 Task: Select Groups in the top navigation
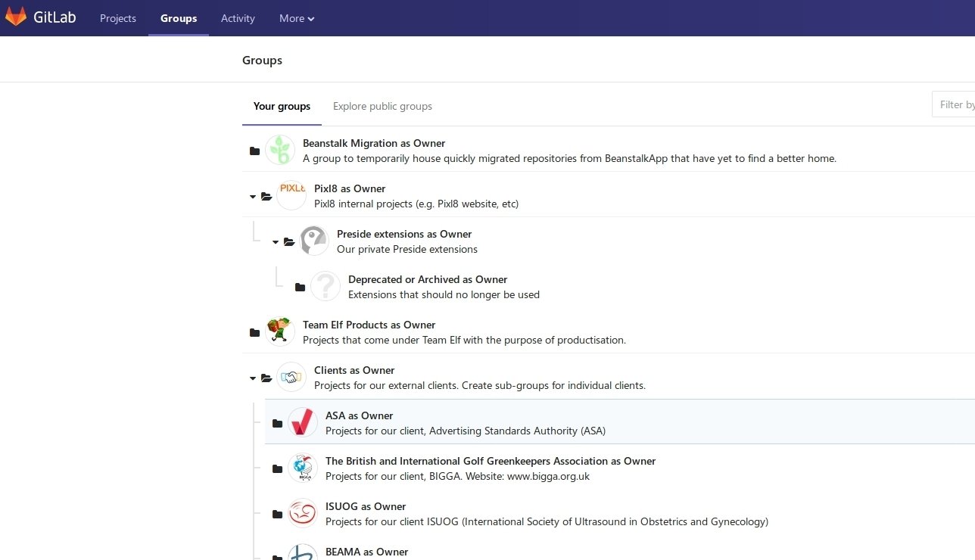(x=179, y=18)
